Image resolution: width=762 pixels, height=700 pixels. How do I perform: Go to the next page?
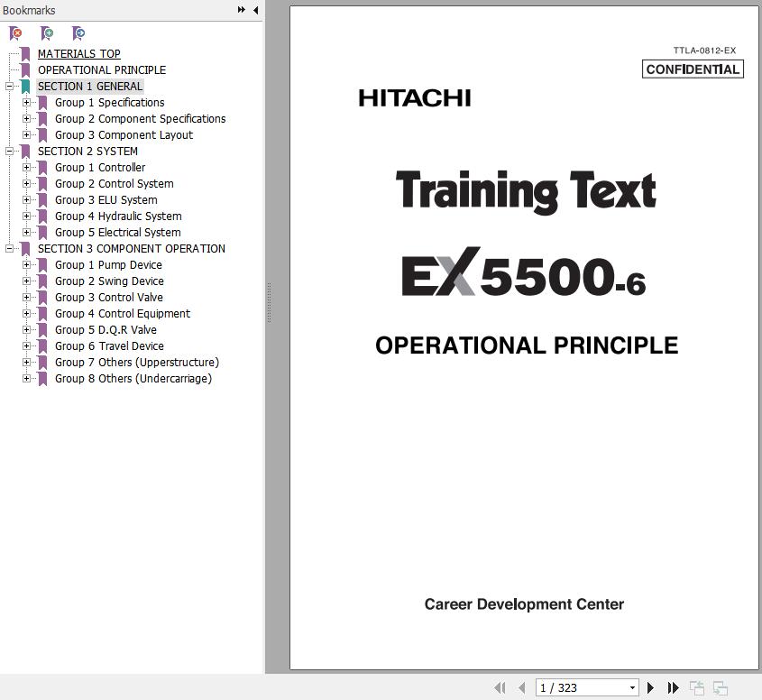click(x=651, y=688)
